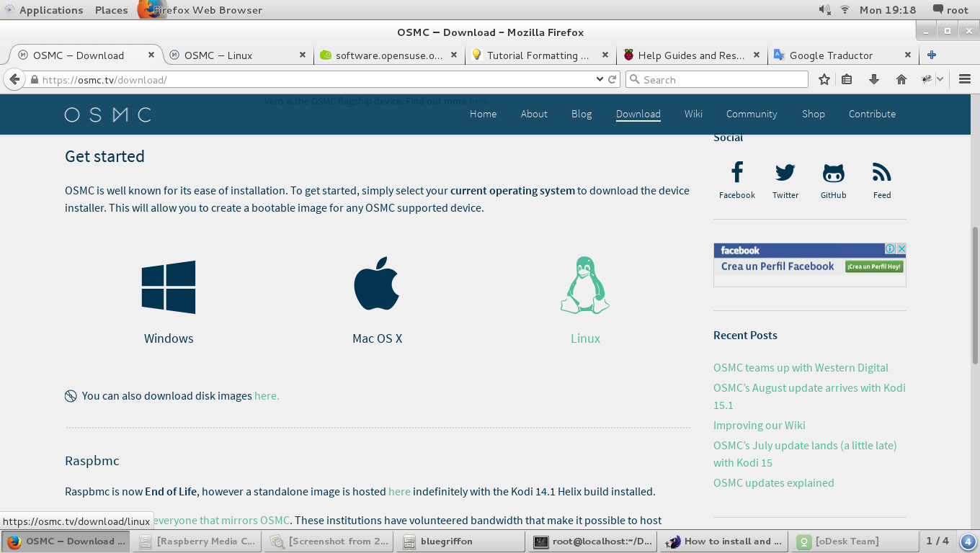This screenshot has height=553, width=980.
Task: Follow the disk images 'here.' link
Action: click(267, 395)
